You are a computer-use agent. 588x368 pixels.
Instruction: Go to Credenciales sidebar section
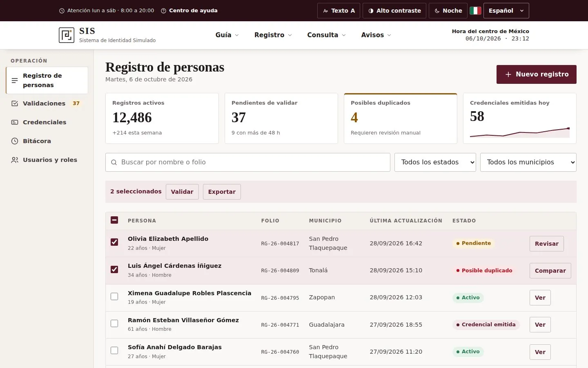pos(47,122)
